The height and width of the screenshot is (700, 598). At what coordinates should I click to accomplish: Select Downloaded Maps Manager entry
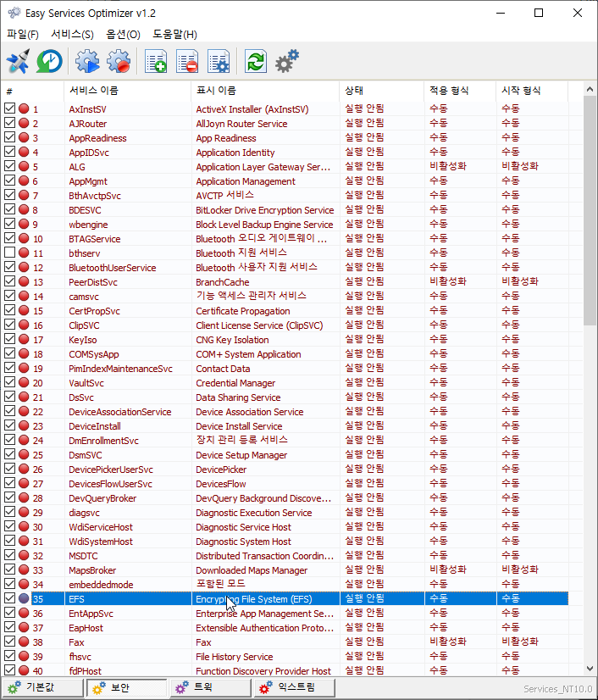tap(252, 570)
